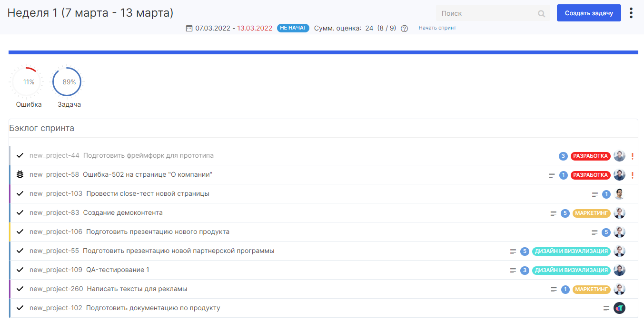Click estimate badge 1 on new_project-260

click(565, 289)
